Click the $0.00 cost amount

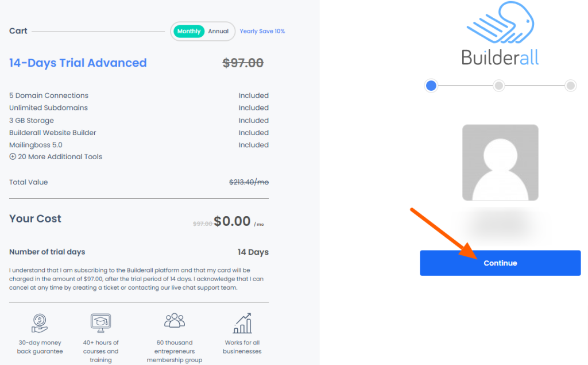232,221
